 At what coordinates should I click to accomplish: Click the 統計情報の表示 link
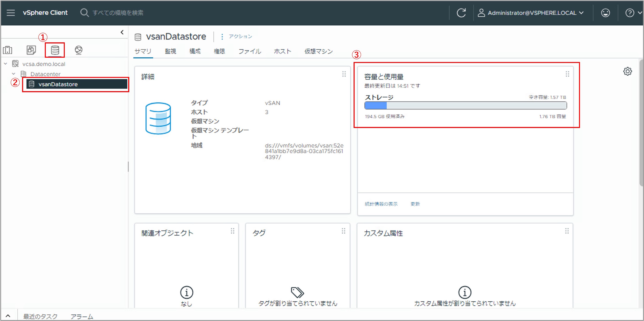(381, 204)
